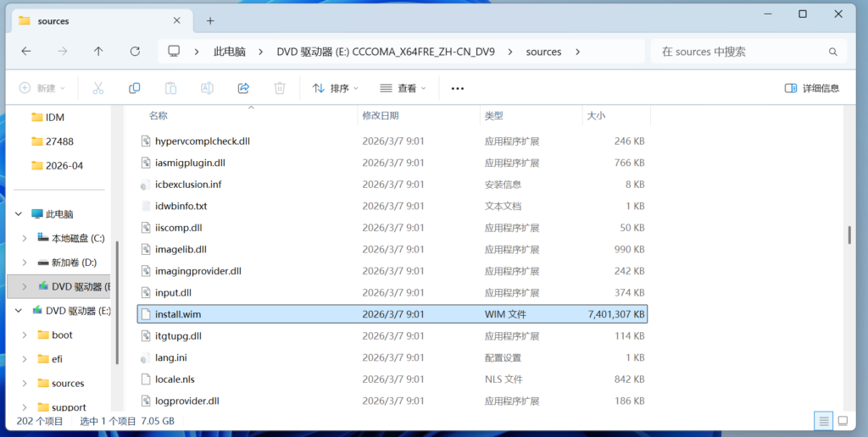This screenshot has height=437, width=868.
Task: Open a new tab with plus button
Action: pyautogui.click(x=210, y=20)
